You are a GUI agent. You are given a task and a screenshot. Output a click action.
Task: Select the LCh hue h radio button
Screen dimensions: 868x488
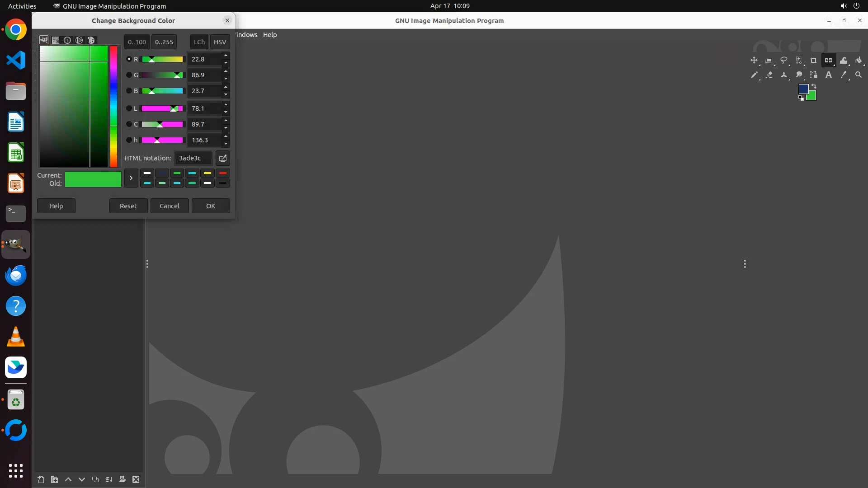pyautogui.click(x=129, y=140)
